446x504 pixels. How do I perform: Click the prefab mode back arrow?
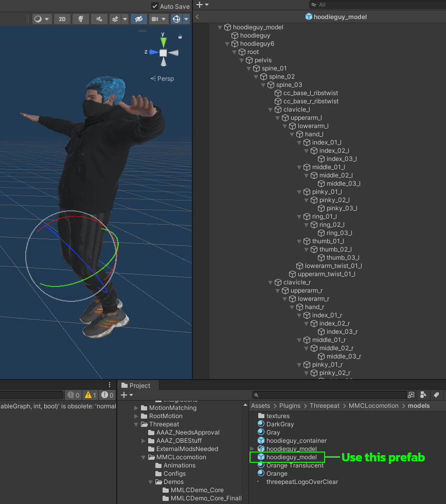(x=198, y=16)
